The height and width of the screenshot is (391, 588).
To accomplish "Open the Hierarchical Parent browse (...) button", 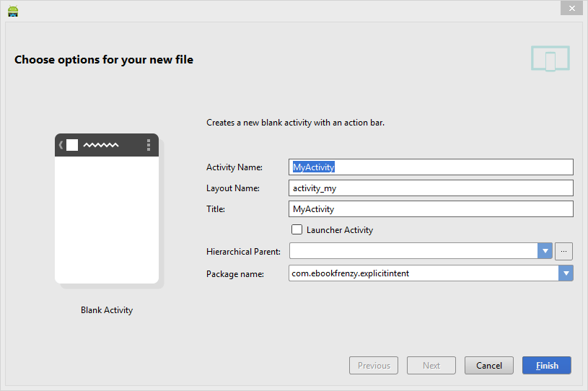I will point(564,251).
